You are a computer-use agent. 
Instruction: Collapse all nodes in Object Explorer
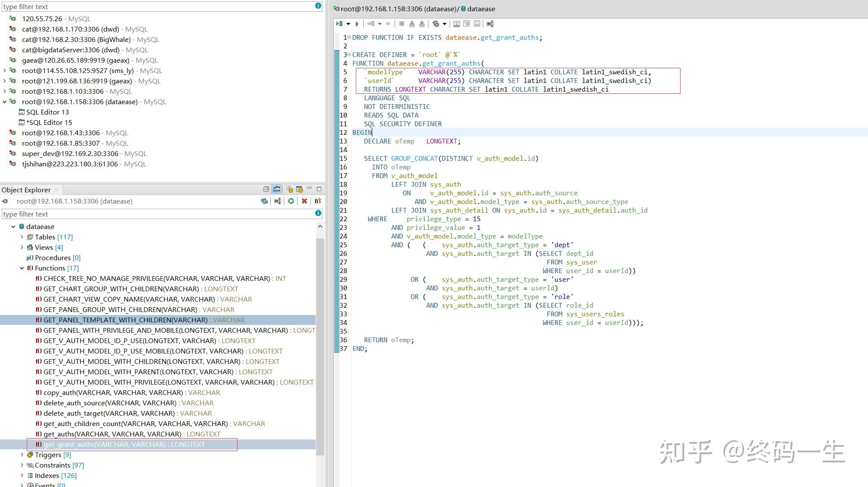tap(266, 189)
